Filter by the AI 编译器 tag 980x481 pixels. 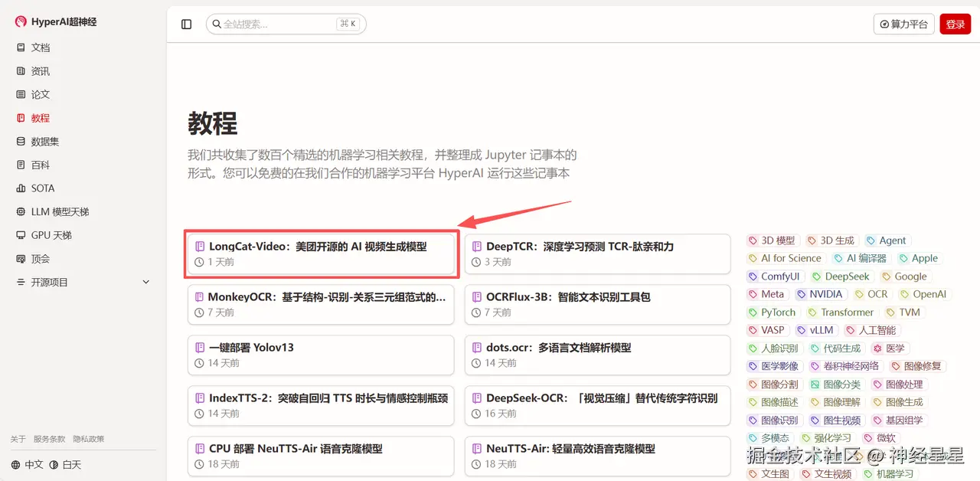[x=861, y=258]
